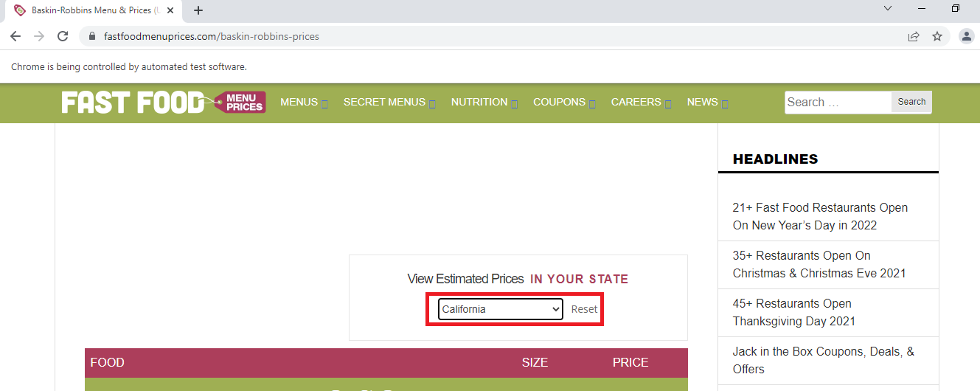Click the Search button
Image resolution: width=980 pixels, height=391 pixels.
click(x=911, y=103)
